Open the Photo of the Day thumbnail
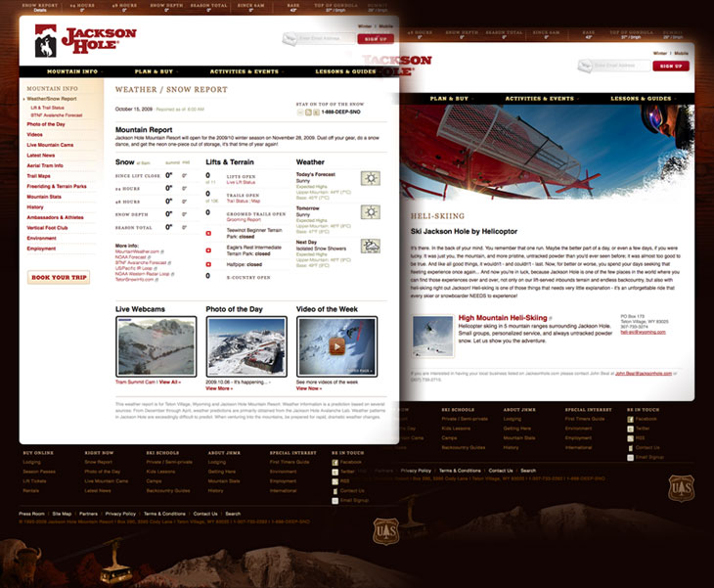Screen dimensions: 714x588 pyautogui.click(x=246, y=346)
